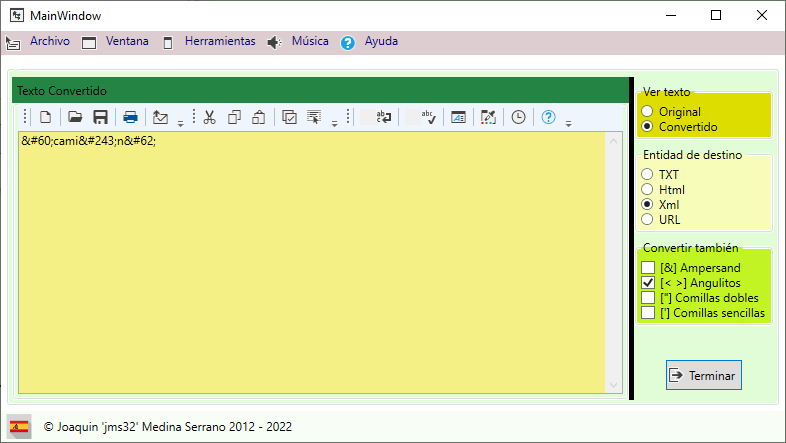Save the text using the floppy disk icon
The width and height of the screenshot is (786, 443).
click(100, 117)
